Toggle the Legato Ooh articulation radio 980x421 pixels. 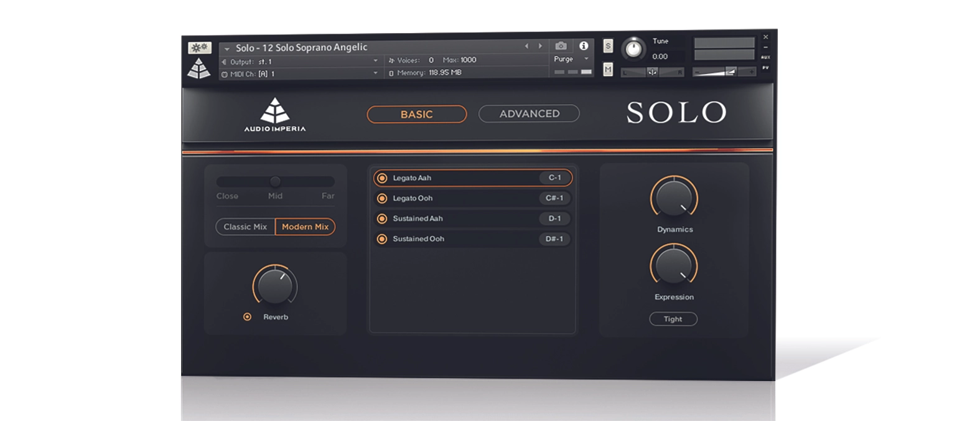(x=382, y=199)
